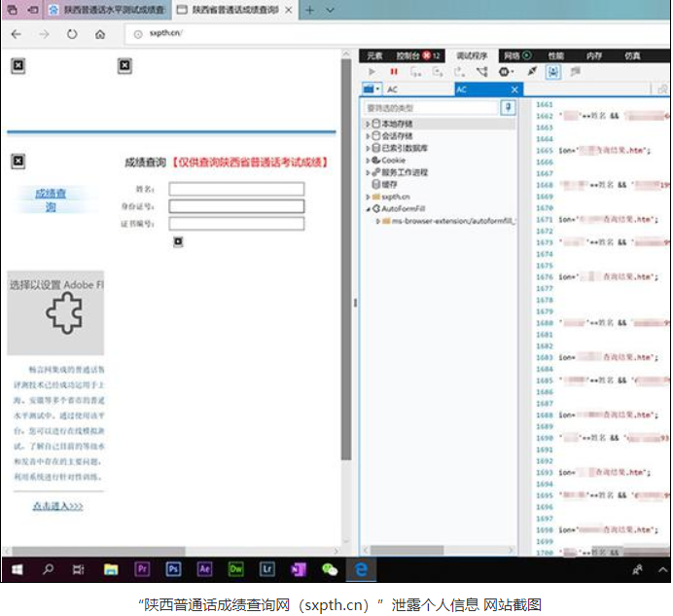Image resolution: width=673 pixels, height=616 pixels.
Task: Expand the 本地存储 tree node
Action: pyautogui.click(x=368, y=125)
